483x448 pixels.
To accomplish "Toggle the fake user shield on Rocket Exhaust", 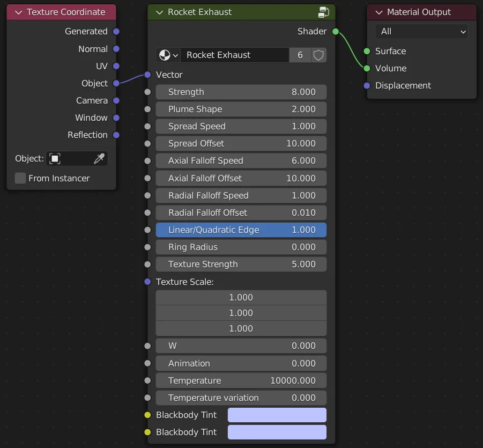I will tap(318, 55).
